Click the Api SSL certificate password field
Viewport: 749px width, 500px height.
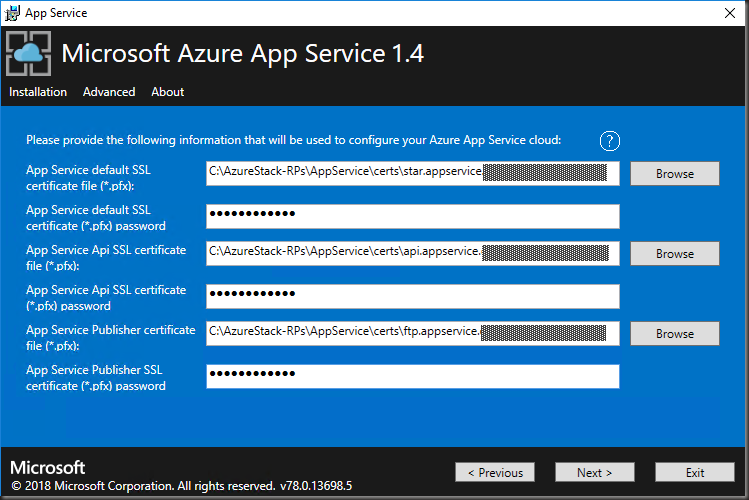412,296
